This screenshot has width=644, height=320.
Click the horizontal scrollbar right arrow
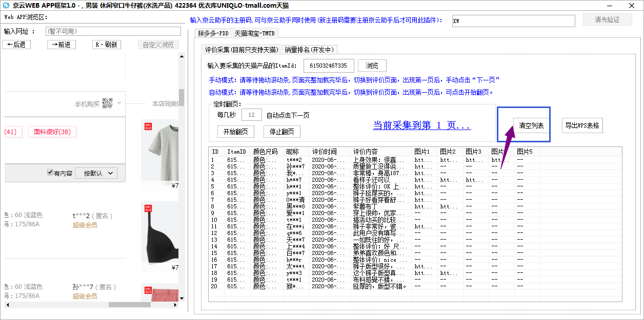pos(175,304)
